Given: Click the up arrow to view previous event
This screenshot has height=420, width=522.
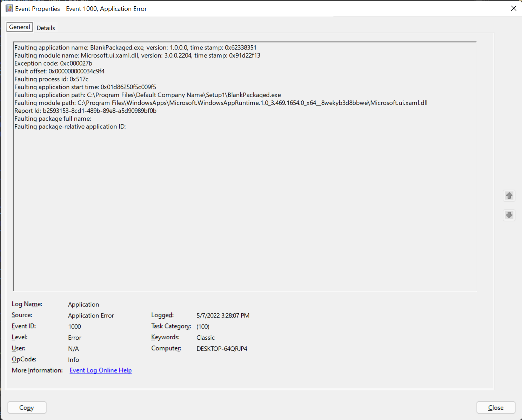Looking at the screenshot, I should 509,196.
